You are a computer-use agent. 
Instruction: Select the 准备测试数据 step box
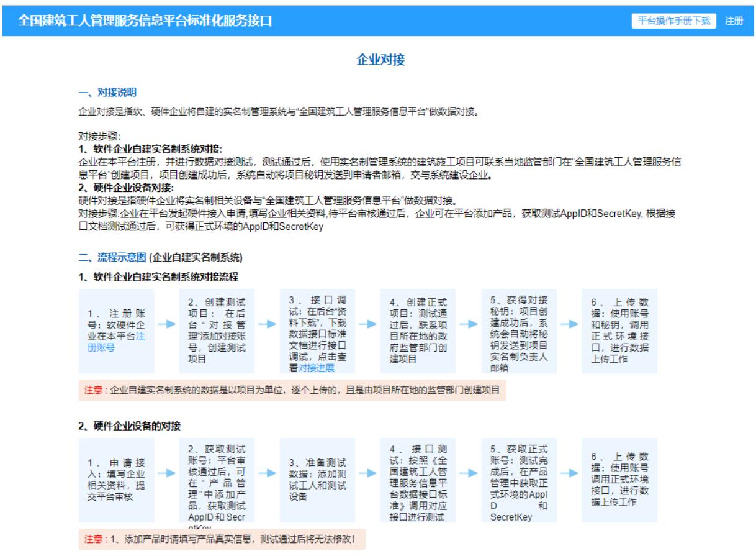[x=317, y=480]
